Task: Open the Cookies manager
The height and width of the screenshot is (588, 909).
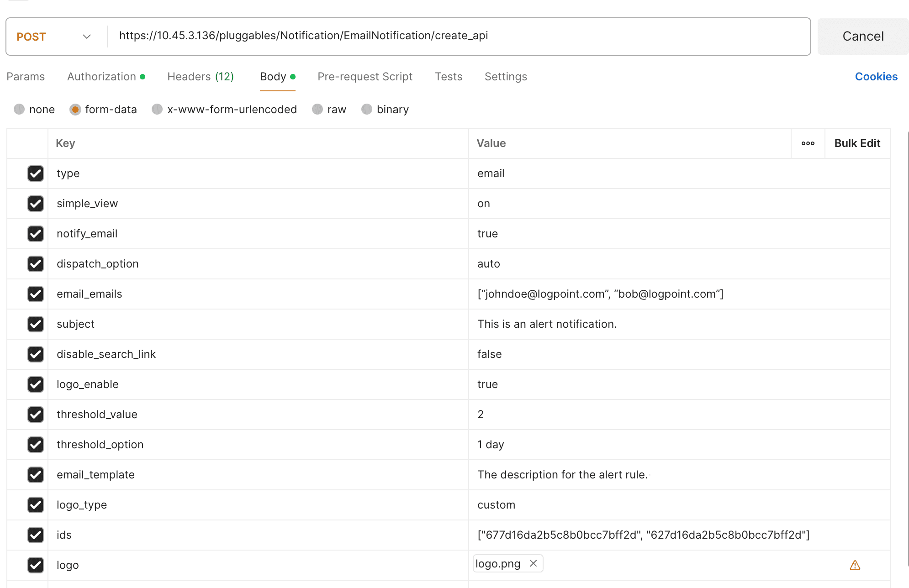Action: pyautogui.click(x=876, y=77)
